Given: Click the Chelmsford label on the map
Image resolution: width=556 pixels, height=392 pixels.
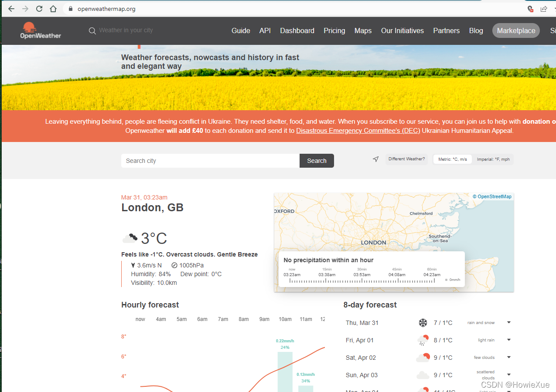Looking at the screenshot, I should [x=421, y=213].
